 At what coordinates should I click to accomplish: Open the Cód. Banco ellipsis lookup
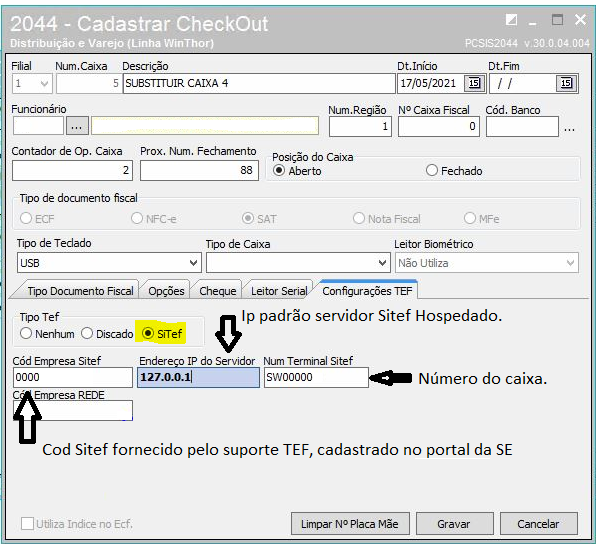click(x=569, y=129)
